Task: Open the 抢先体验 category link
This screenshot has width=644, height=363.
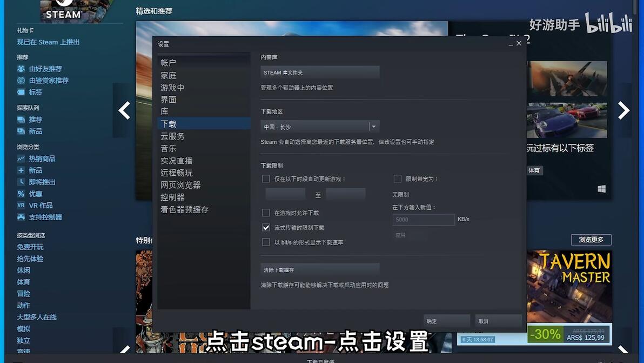Action: (30, 259)
